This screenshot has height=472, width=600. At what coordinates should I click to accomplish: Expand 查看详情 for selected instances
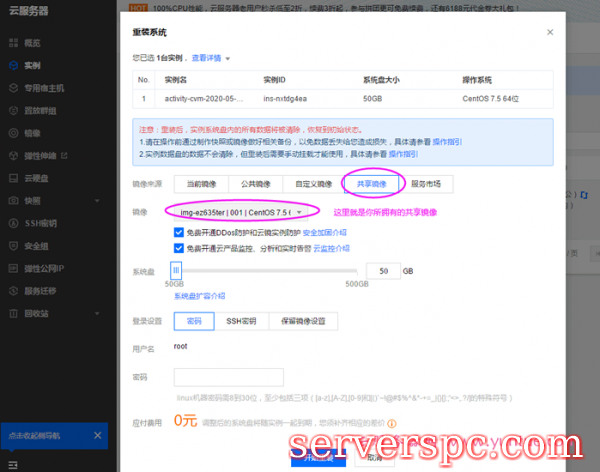pos(211,59)
